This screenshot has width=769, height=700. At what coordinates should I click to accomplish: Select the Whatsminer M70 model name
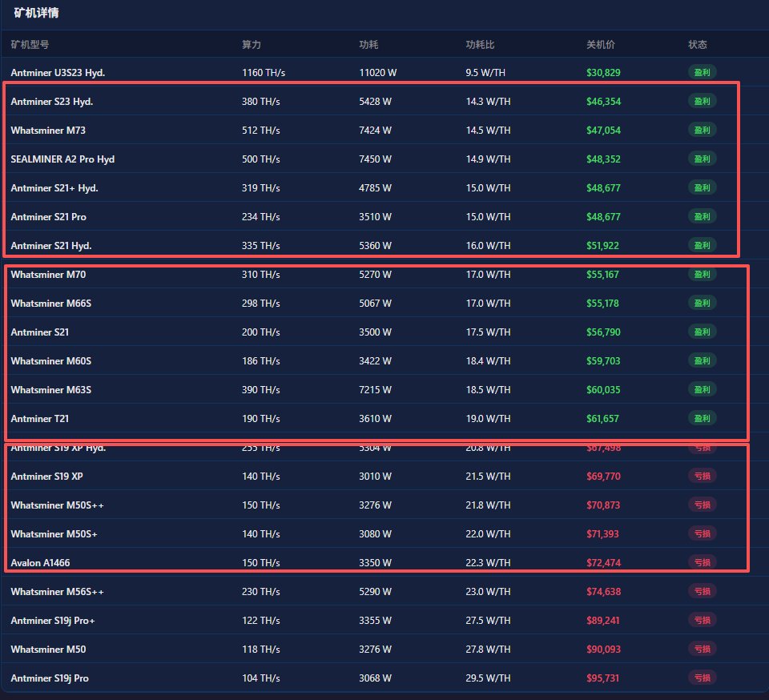point(48,275)
